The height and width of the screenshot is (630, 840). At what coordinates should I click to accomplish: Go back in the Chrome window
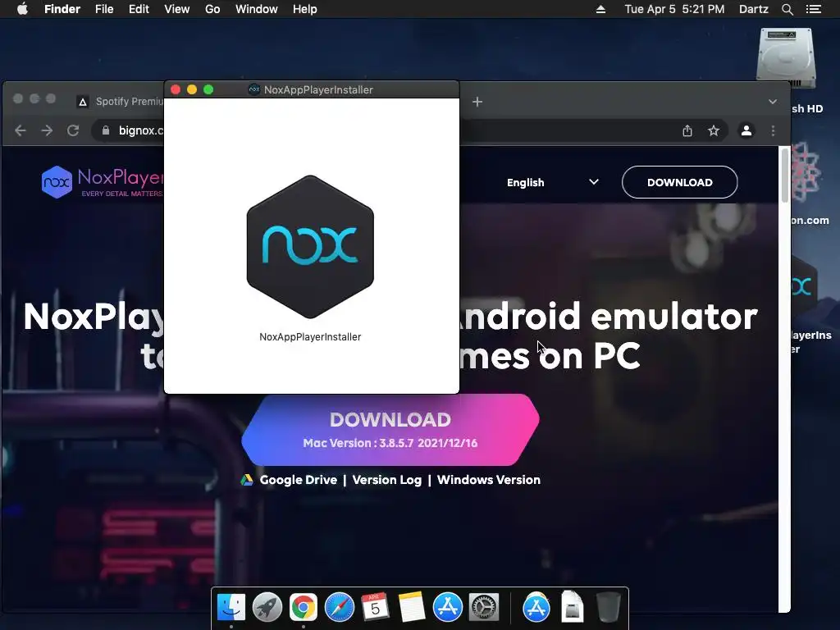(x=21, y=130)
